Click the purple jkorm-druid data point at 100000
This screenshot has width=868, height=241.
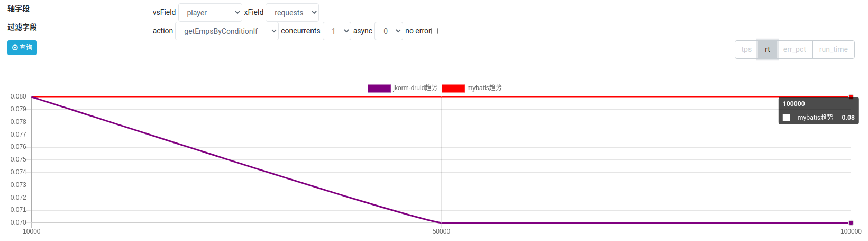click(x=851, y=222)
